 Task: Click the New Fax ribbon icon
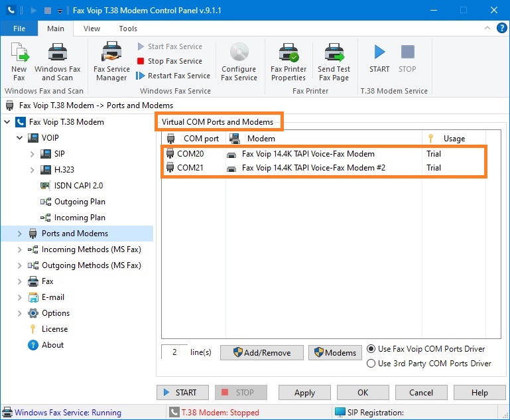tap(19, 62)
